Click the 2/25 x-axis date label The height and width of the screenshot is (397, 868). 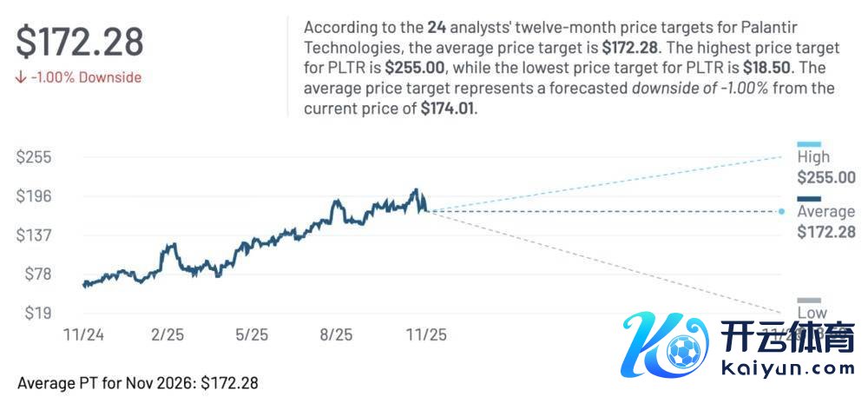(168, 334)
